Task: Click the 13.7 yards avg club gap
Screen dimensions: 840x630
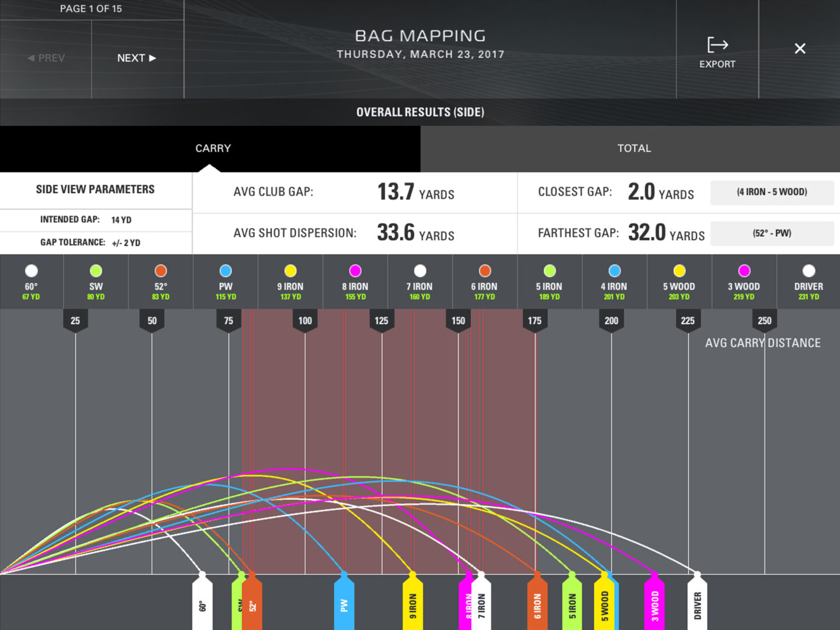Action: click(x=415, y=192)
